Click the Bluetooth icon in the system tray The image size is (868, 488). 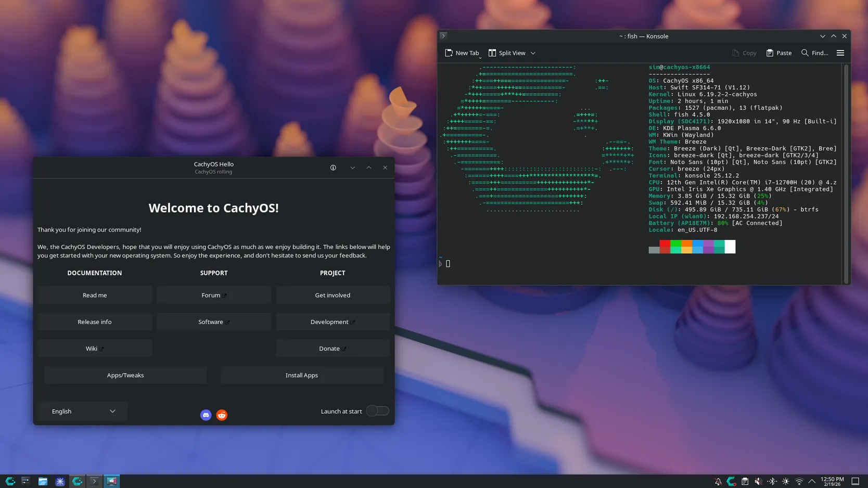[772, 481]
